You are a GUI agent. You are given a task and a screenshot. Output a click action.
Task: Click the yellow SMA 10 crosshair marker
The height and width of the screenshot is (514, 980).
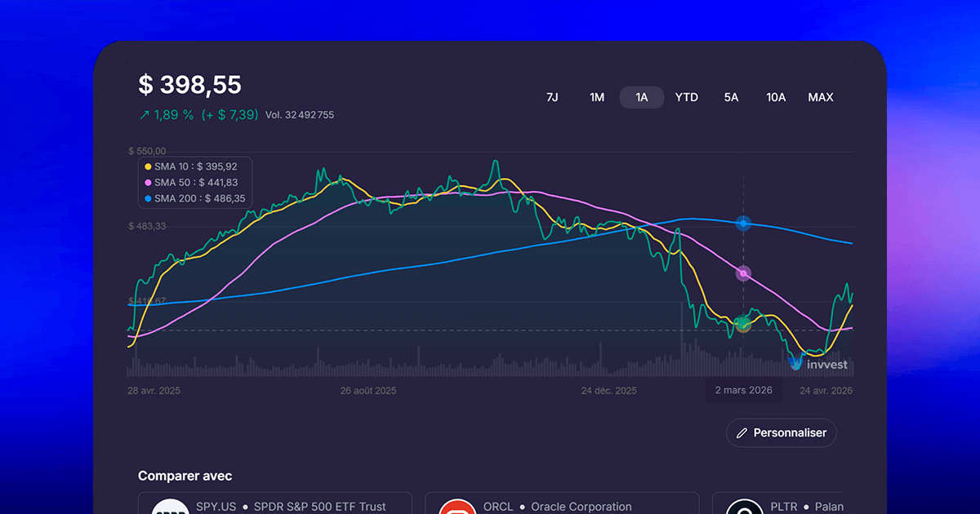[x=743, y=325]
